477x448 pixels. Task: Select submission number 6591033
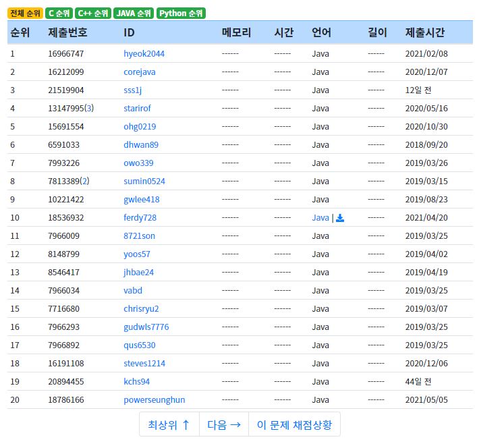point(63,145)
